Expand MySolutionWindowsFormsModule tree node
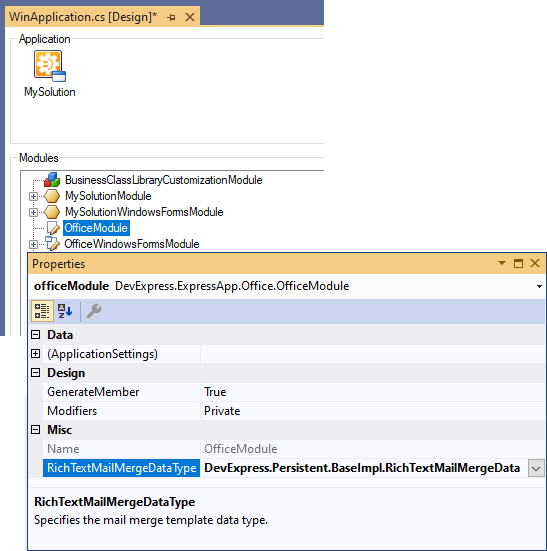Viewport: 547px width, 551px height. [x=33, y=212]
